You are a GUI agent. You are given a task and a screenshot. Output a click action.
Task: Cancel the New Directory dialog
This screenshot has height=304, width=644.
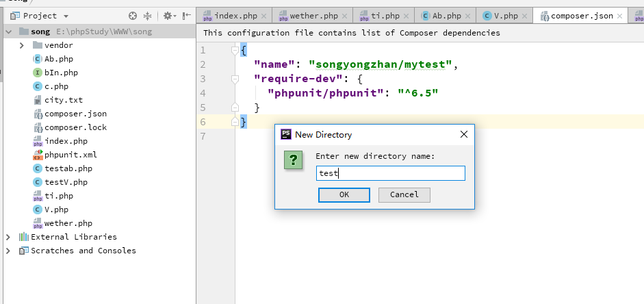(404, 194)
